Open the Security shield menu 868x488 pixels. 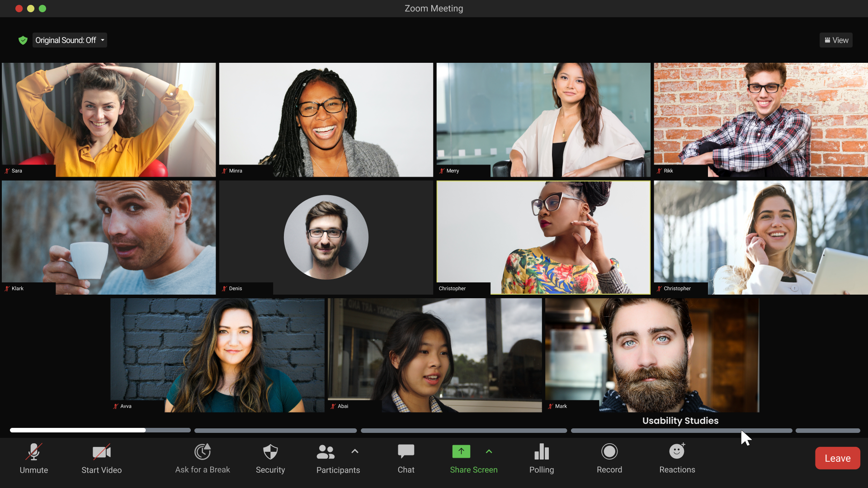coord(270,452)
